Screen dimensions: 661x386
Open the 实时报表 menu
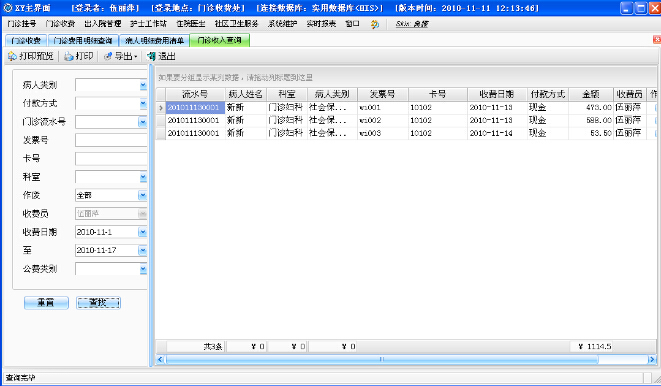coord(321,24)
